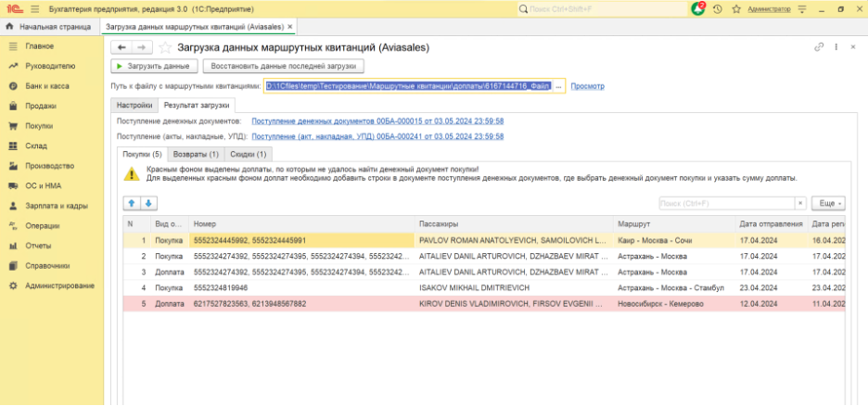Click Загрузить данные button
Viewport: 868px width, 406px height.
(155, 66)
